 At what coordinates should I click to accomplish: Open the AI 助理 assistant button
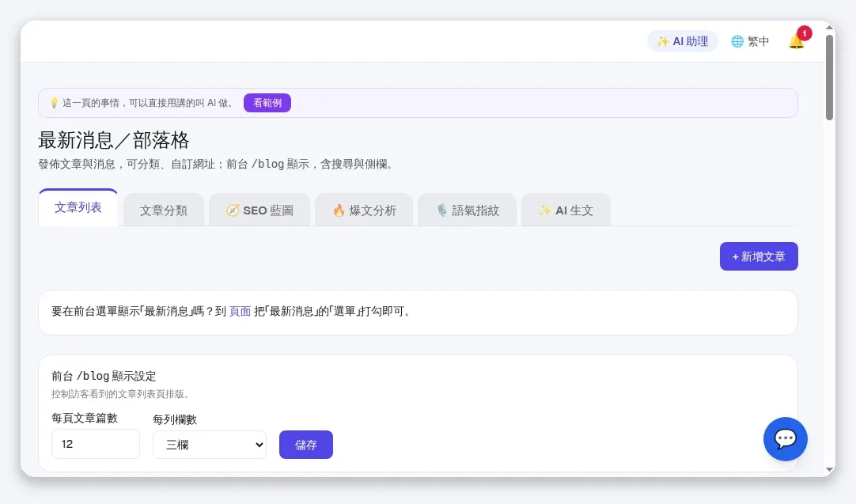pyautogui.click(x=683, y=41)
